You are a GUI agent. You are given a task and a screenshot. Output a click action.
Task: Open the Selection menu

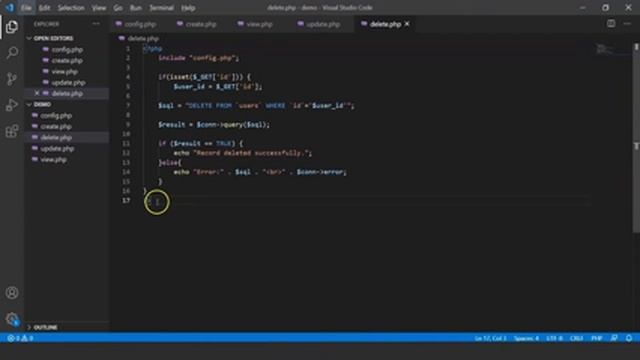click(x=71, y=8)
